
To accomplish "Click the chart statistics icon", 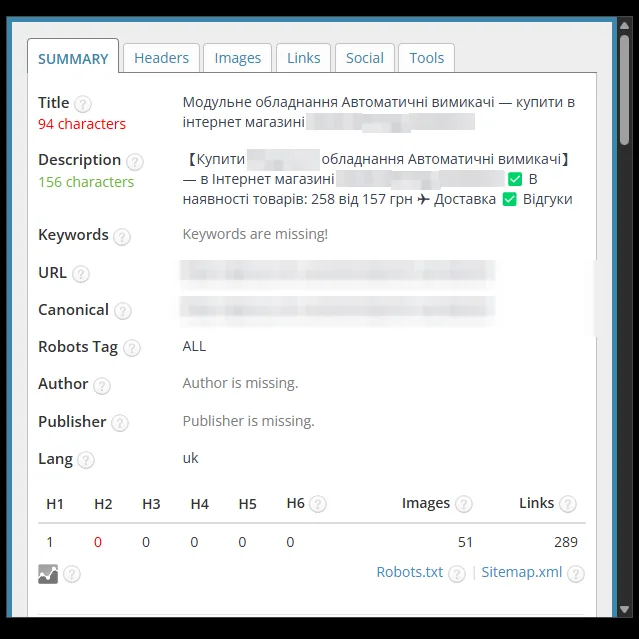I will pos(48,574).
